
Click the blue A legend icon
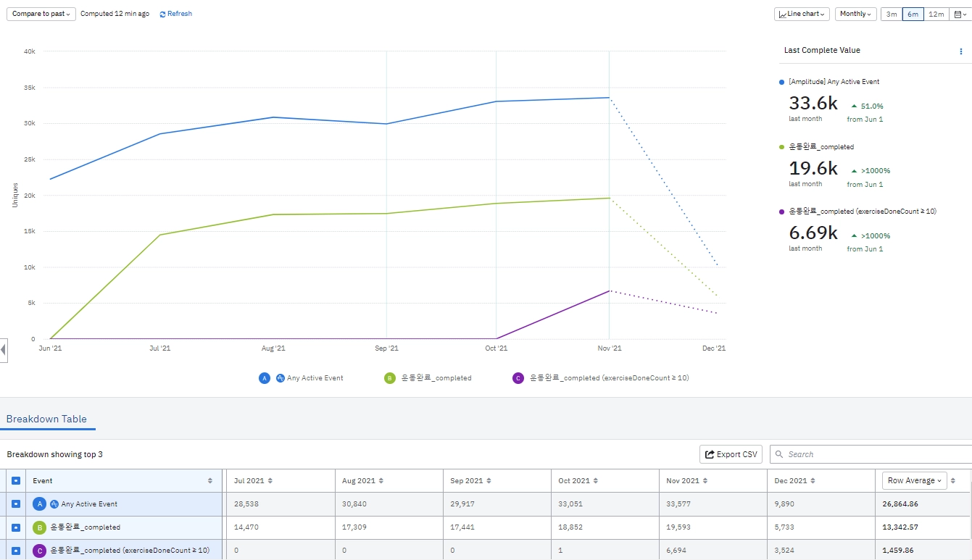point(265,378)
